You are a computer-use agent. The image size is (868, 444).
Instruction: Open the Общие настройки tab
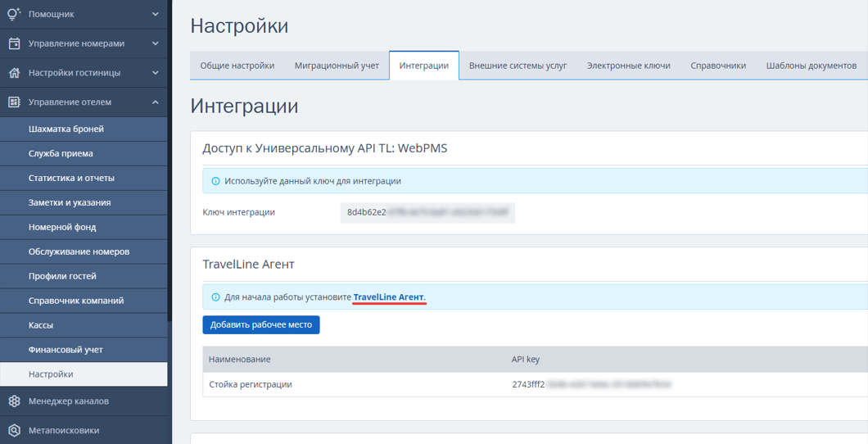(237, 66)
